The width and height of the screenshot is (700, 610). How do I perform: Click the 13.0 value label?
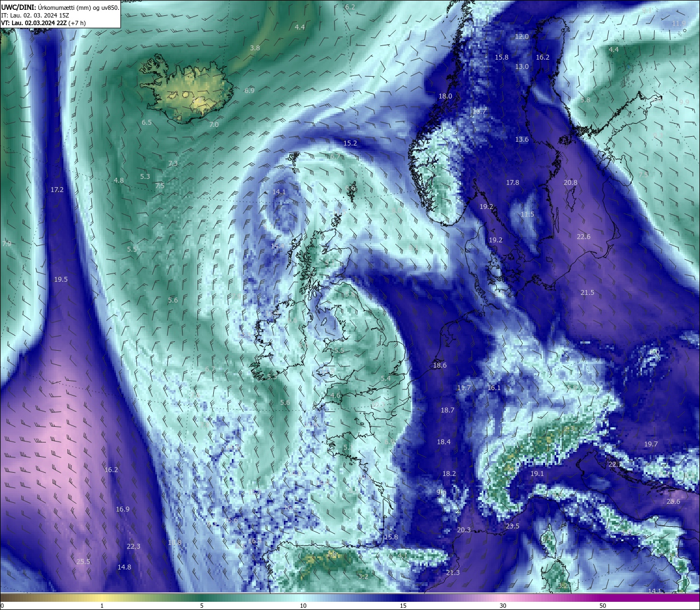pyautogui.click(x=522, y=67)
